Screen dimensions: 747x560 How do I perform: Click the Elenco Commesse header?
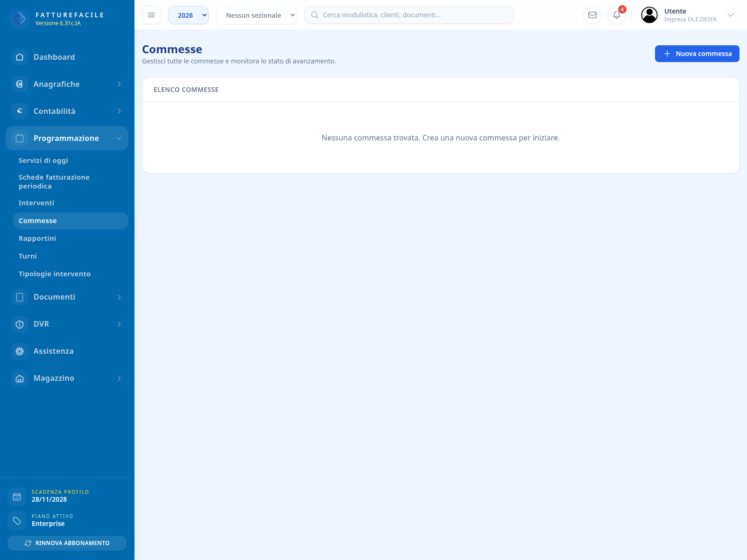click(186, 90)
